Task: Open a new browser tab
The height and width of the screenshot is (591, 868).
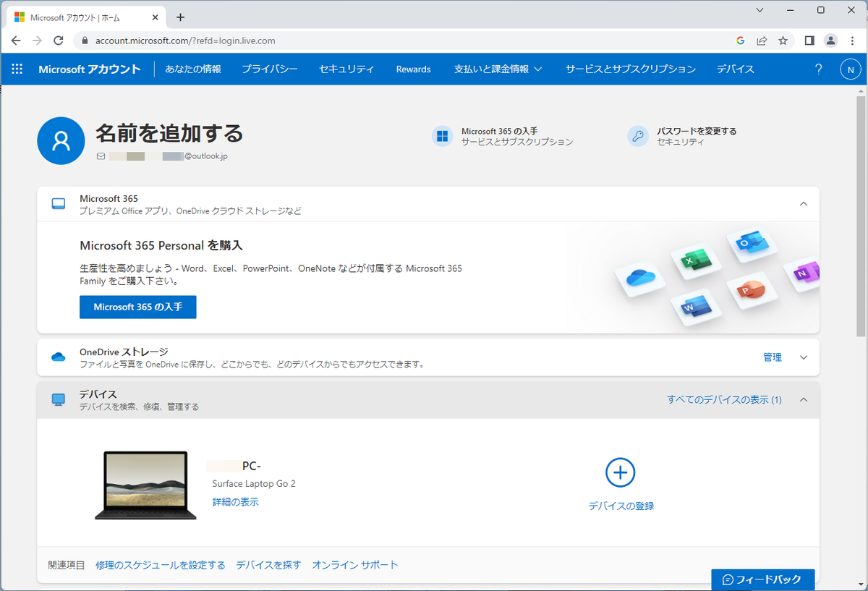Action: point(180,17)
